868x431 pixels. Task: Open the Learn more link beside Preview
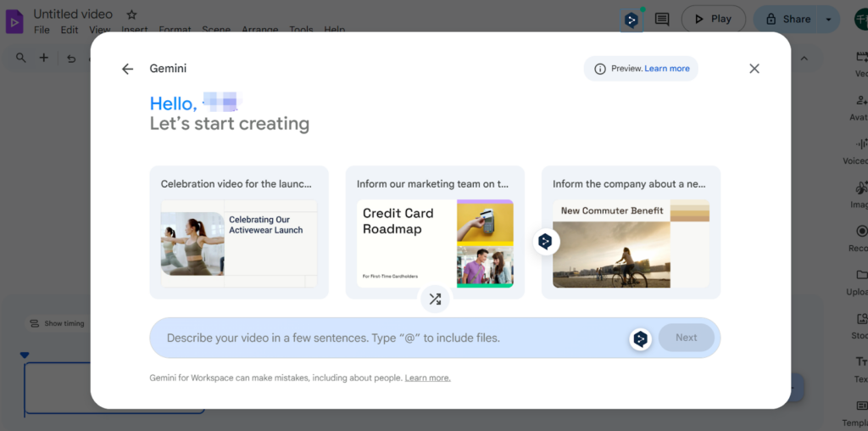click(667, 69)
